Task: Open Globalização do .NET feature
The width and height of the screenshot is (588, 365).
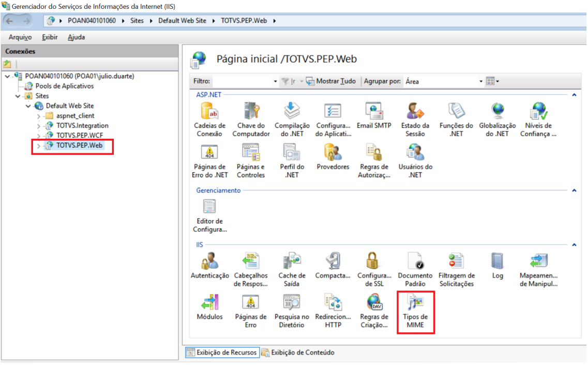Action: pos(497,120)
